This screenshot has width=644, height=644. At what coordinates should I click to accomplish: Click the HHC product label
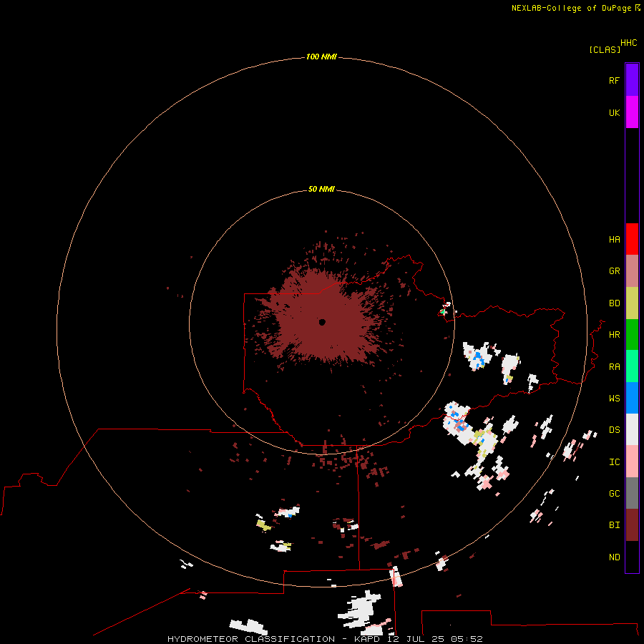click(629, 43)
